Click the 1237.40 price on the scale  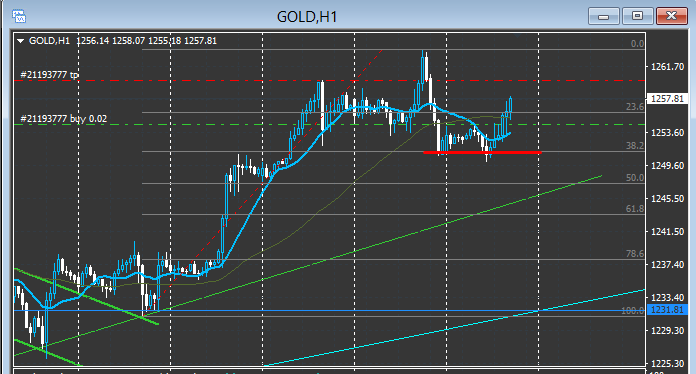[x=668, y=264]
